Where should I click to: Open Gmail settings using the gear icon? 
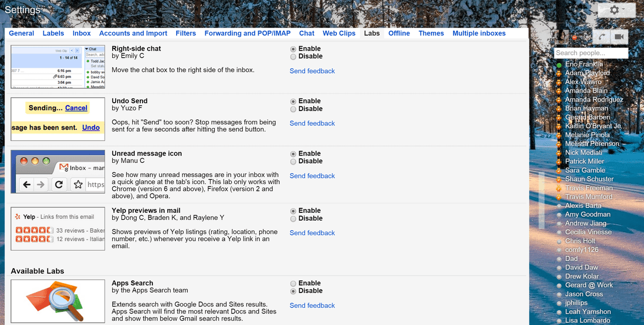pos(614,9)
